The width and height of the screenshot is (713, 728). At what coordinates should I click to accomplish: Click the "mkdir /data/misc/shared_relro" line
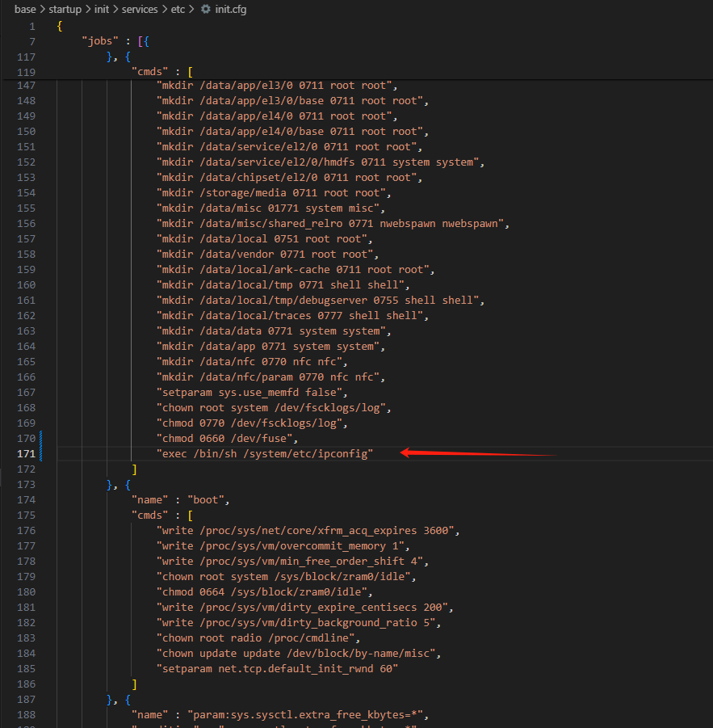click(333, 224)
